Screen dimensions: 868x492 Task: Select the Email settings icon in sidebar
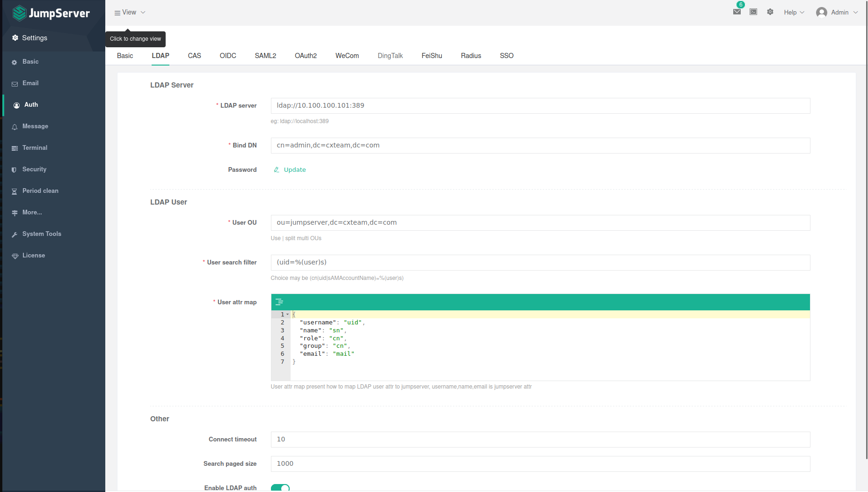click(x=15, y=83)
